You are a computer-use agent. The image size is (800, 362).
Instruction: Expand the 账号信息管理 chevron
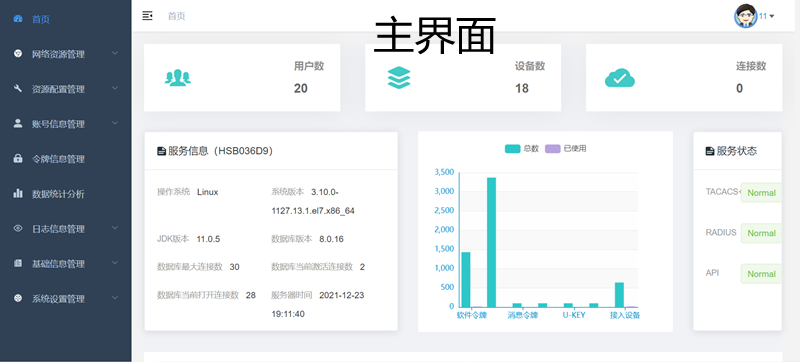pos(115,123)
